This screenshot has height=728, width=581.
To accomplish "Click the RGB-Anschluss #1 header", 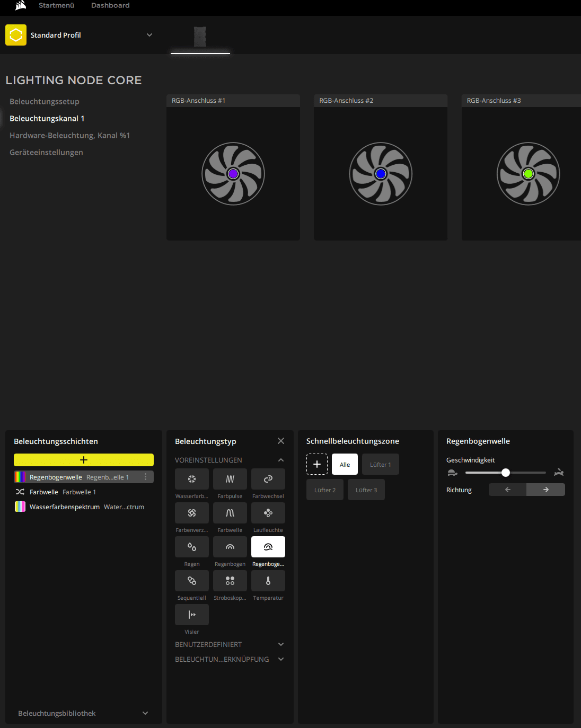I will (233, 101).
